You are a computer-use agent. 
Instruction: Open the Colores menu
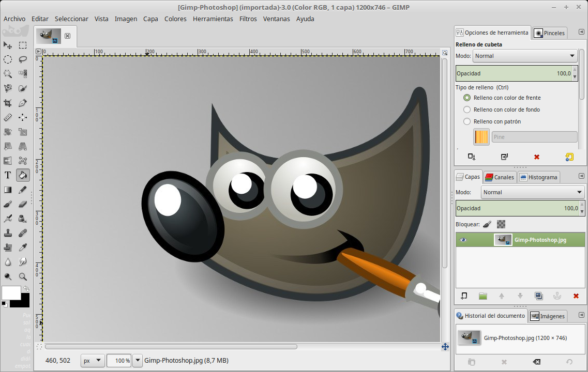click(x=175, y=19)
